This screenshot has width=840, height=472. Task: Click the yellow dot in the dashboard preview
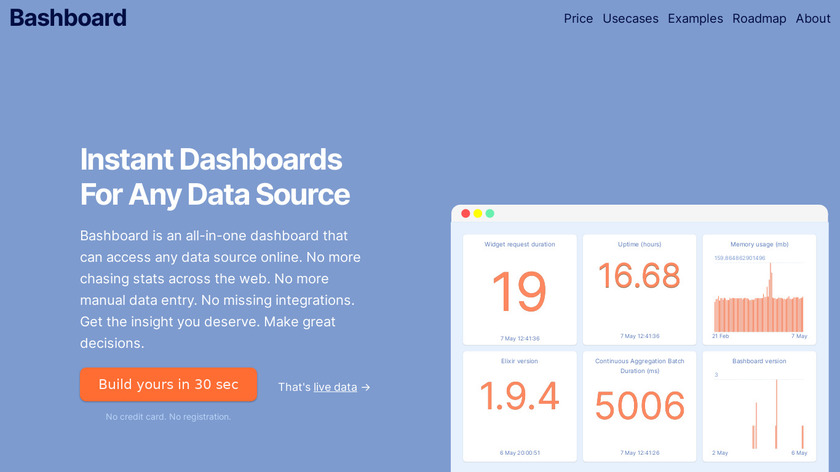[x=477, y=213]
